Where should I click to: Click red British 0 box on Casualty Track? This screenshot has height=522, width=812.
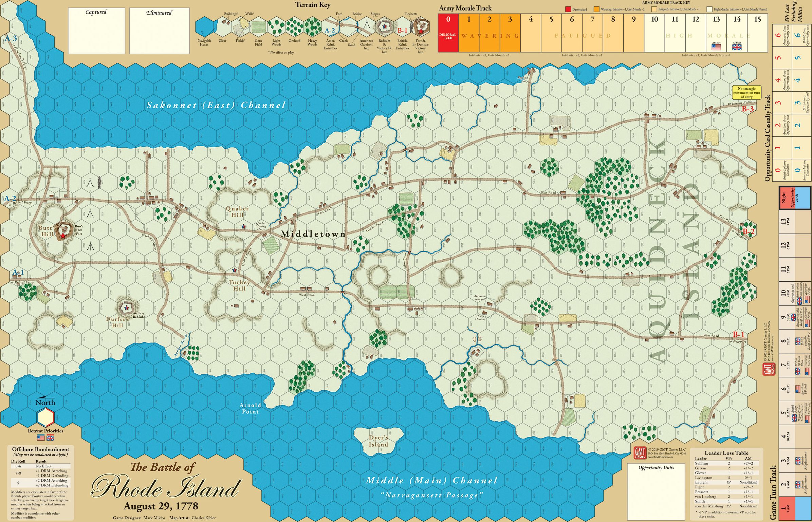[782, 170]
